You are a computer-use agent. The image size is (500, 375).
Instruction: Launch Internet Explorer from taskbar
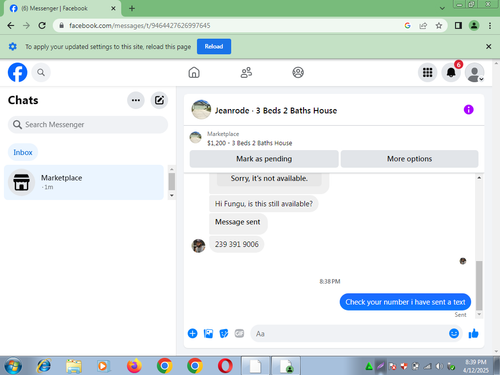coord(43,366)
